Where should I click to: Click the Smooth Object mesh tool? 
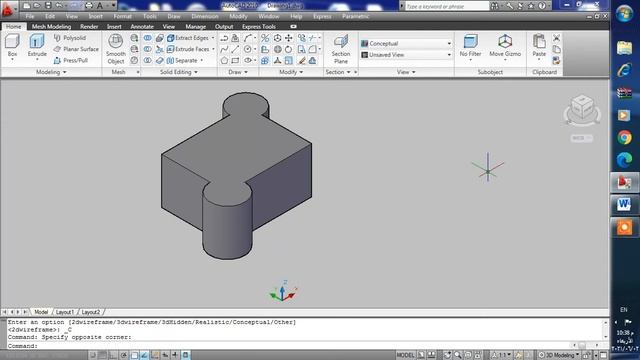click(116, 49)
